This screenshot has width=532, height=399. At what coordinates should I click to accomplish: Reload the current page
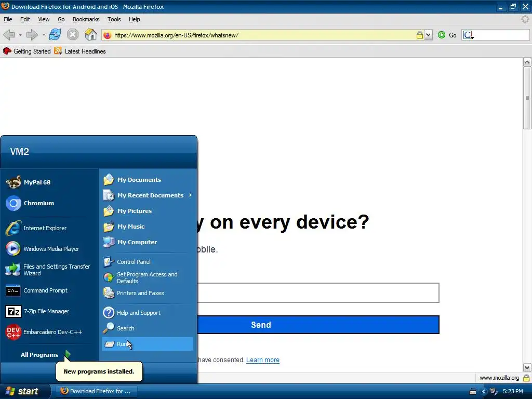point(55,35)
